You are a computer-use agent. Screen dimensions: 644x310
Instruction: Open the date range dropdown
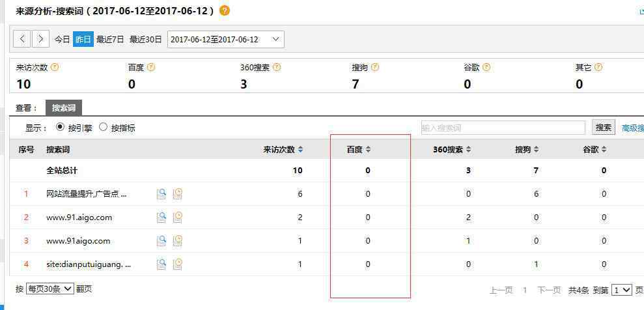coord(225,40)
